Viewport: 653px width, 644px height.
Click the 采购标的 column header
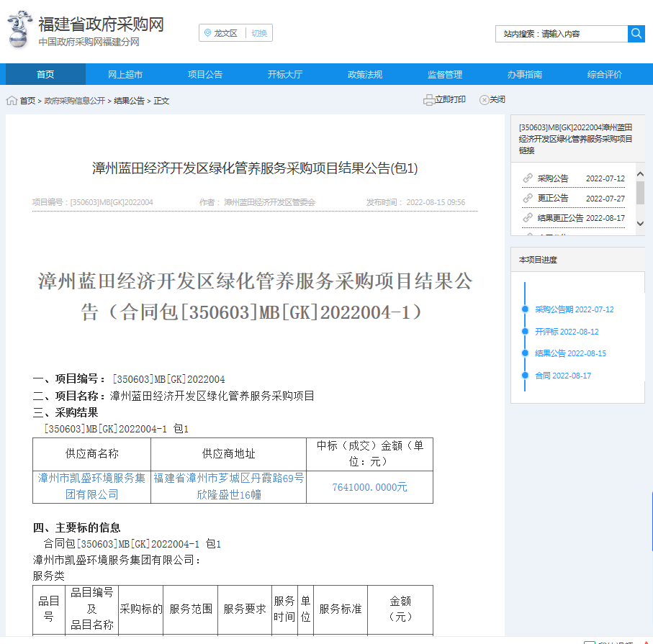141,609
